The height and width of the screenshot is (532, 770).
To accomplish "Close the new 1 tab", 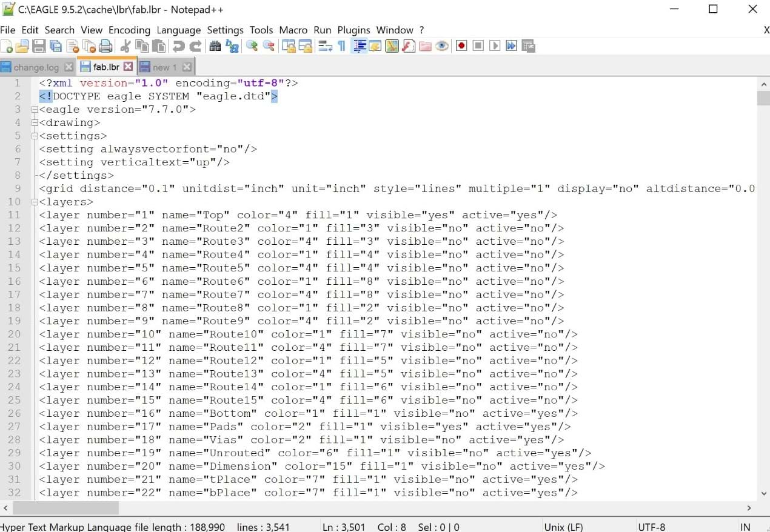I will 187,67.
